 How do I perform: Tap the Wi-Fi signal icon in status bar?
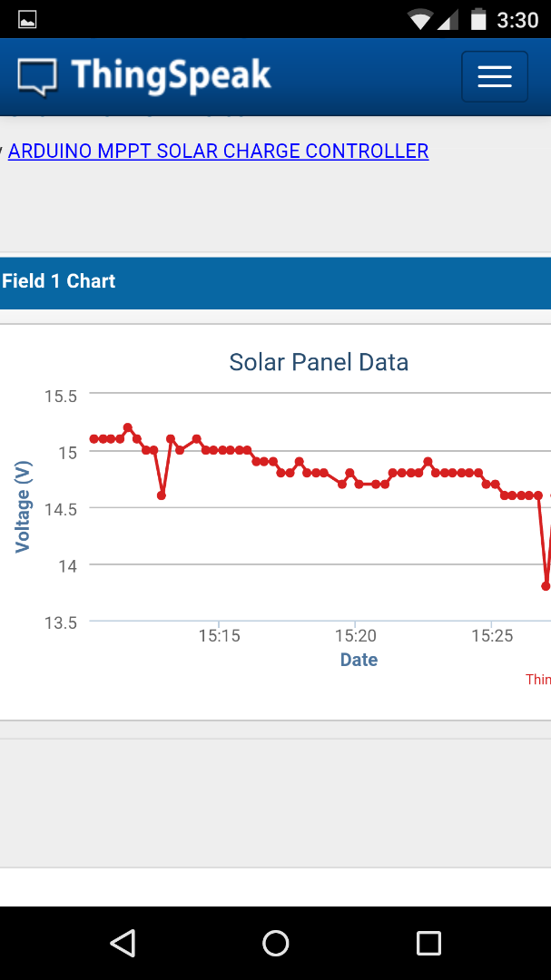point(419,19)
